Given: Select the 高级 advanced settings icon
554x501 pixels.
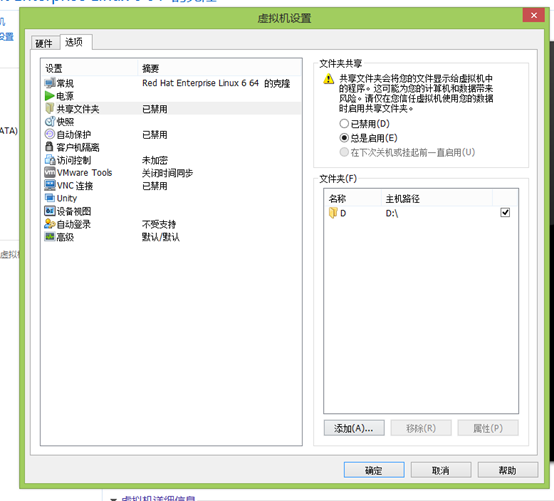Looking at the screenshot, I should coord(50,236).
